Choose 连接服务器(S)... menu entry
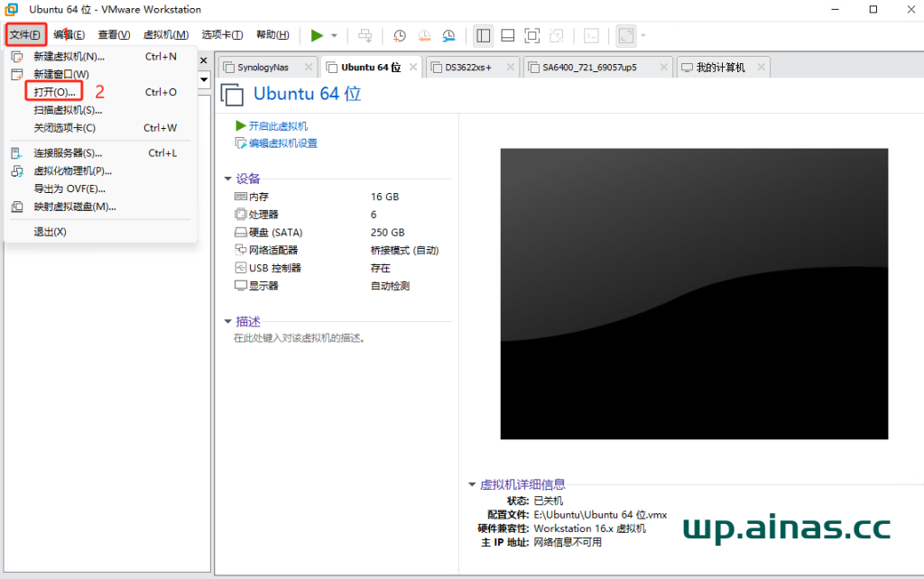924x579 pixels. (100, 153)
